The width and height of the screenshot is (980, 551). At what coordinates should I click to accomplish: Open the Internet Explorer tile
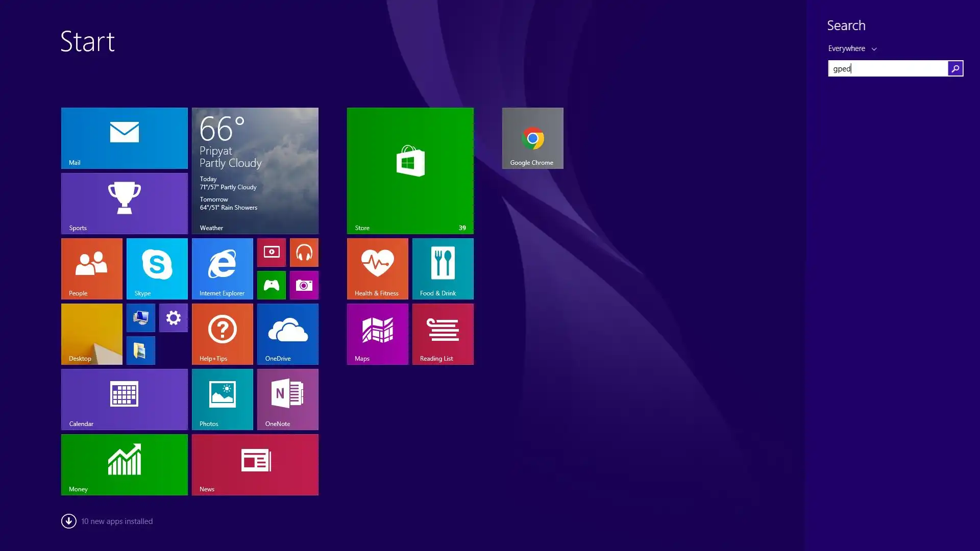pyautogui.click(x=222, y=268)
